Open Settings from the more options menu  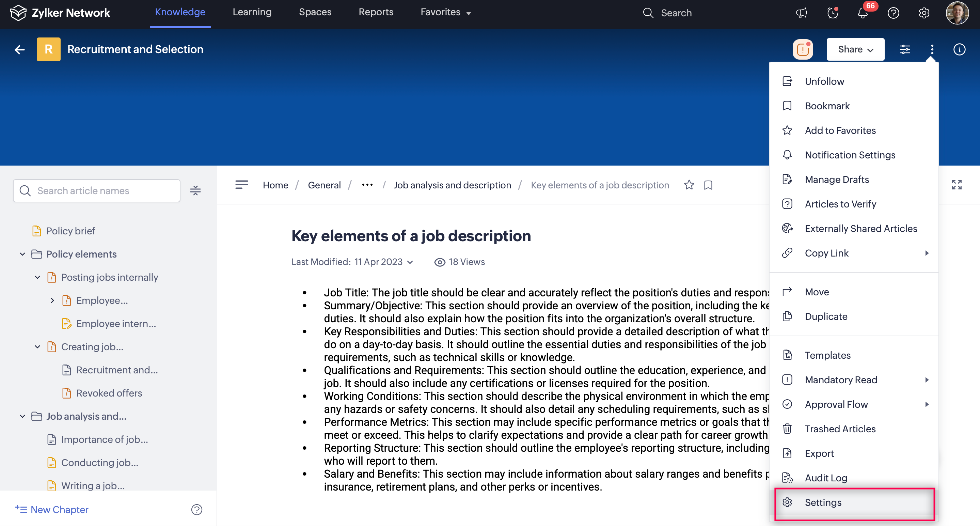point(823,502)
